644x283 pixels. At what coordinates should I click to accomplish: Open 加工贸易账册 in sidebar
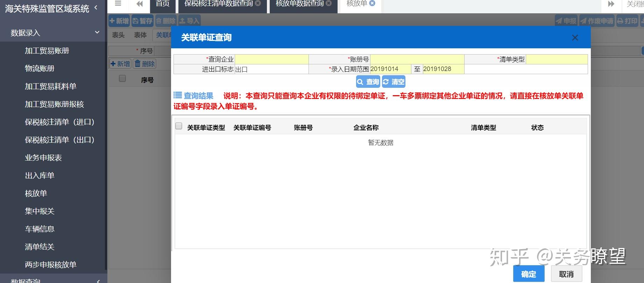click(x=47, y=51)
